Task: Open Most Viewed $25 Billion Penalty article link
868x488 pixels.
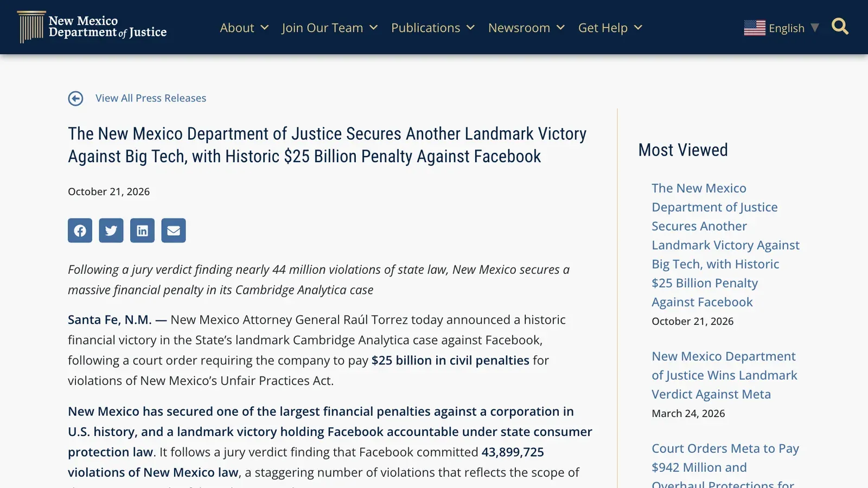Action: (725, 245)
